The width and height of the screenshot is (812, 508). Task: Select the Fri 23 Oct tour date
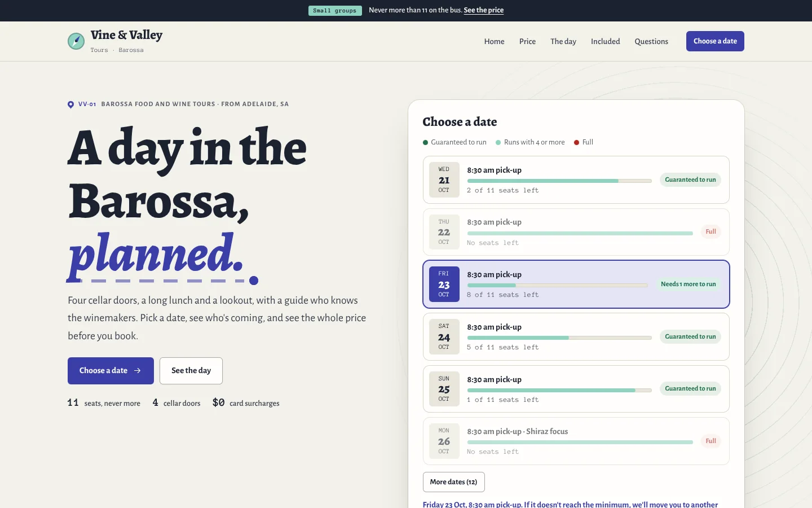576,284
